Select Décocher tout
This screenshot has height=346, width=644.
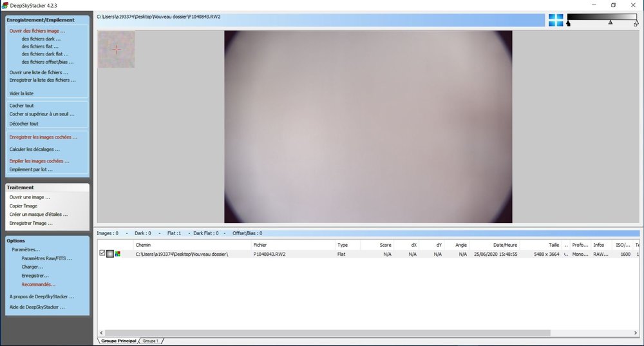point(24,124)
